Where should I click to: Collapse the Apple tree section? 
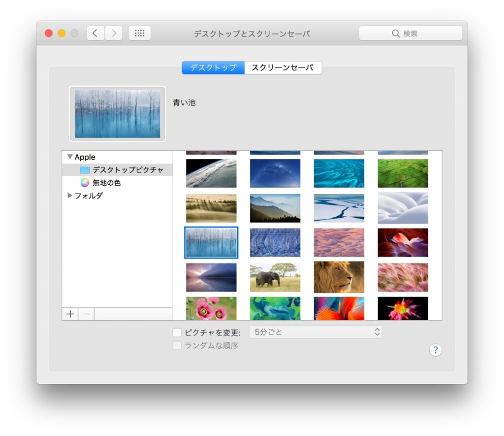tap(70, 157)
